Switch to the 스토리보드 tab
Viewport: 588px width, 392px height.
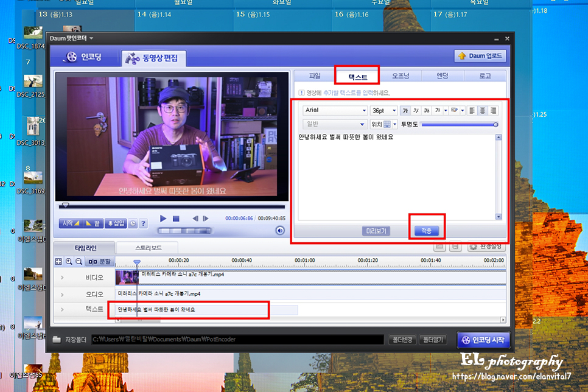[148, 248]
